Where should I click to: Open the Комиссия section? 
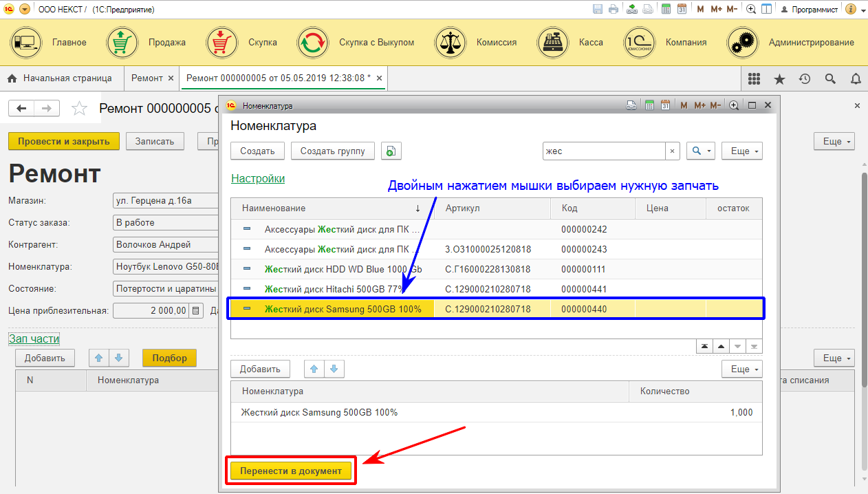pyautogui.click(x=476, y=43)
